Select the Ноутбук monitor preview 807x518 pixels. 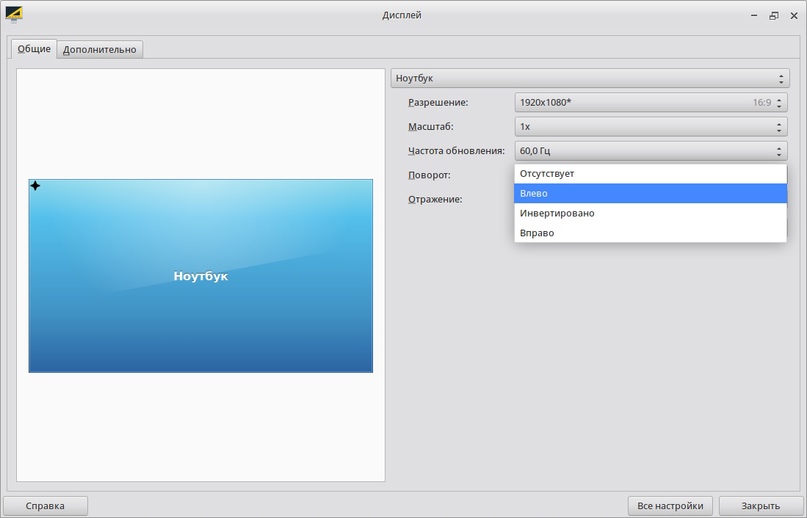point(200,276)
